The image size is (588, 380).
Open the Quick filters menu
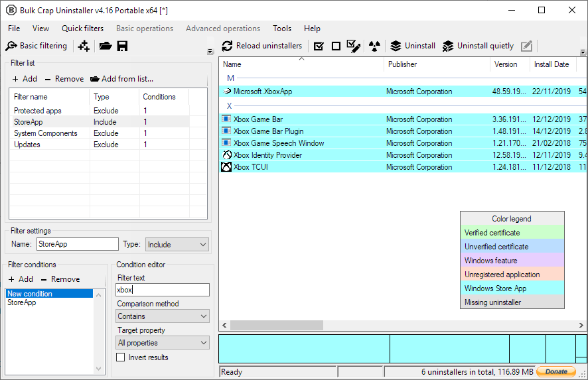click(x=82, y=29)
